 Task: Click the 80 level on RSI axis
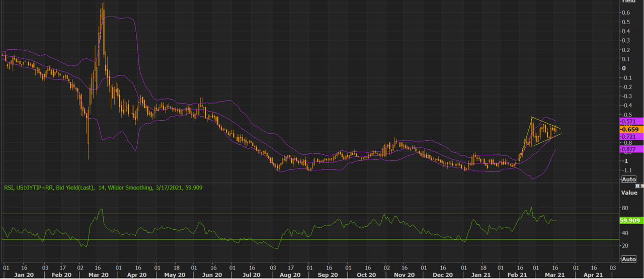point(624,208)
